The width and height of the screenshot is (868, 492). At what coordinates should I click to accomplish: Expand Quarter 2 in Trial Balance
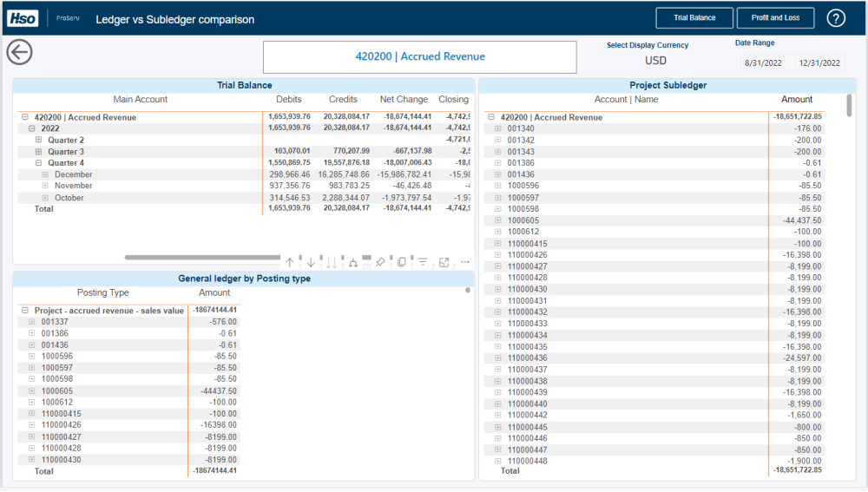point(38,140)
